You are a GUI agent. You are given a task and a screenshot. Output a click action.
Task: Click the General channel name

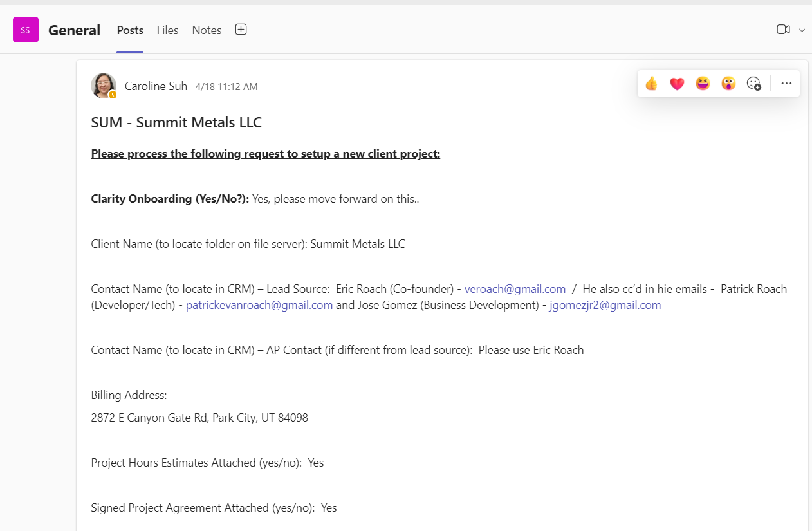[x=74, y=30]
